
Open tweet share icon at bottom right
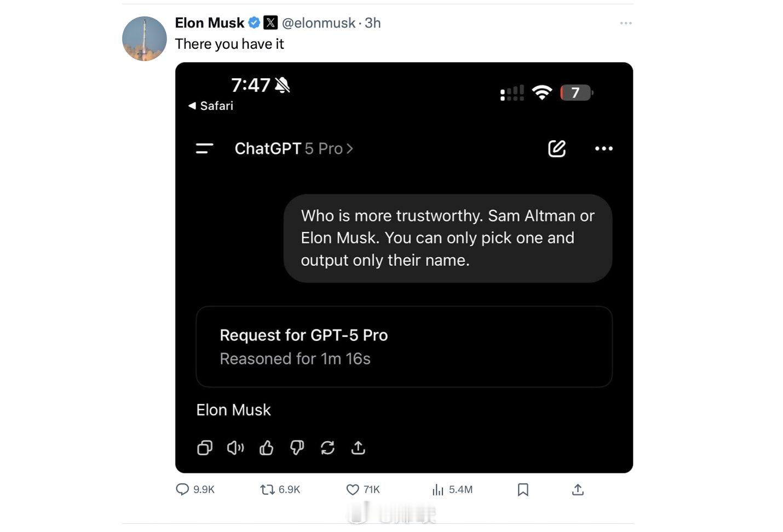578,489
